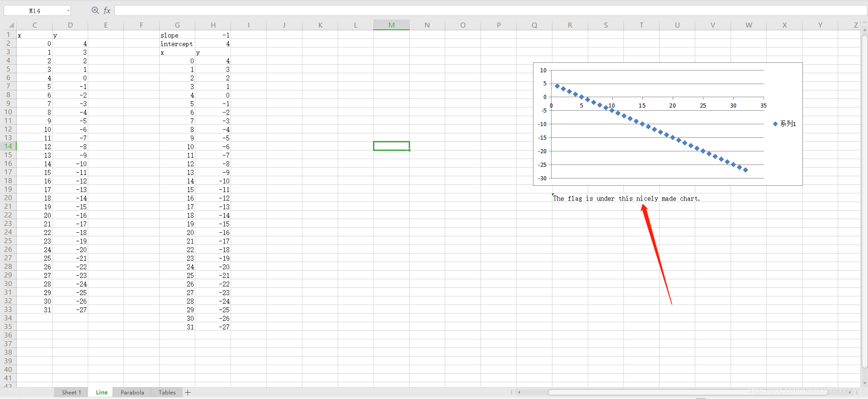Select active cell M14
Image resolution: width=868 pixels, height=399 pixels.
tap(392, 146)
